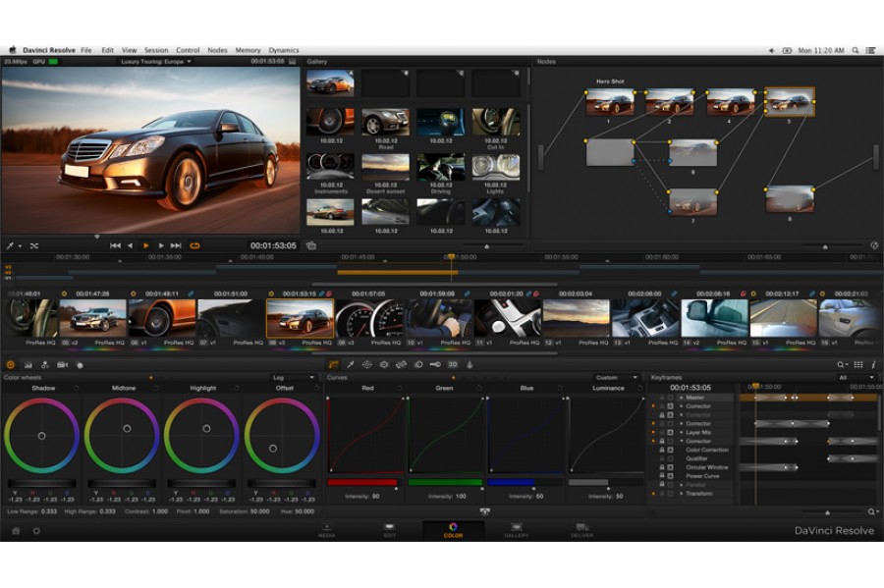Screen dimensions: 884x588
Task: Click the gallery album icon below stills
Action: pyautogui.click(x=311, y=245)
